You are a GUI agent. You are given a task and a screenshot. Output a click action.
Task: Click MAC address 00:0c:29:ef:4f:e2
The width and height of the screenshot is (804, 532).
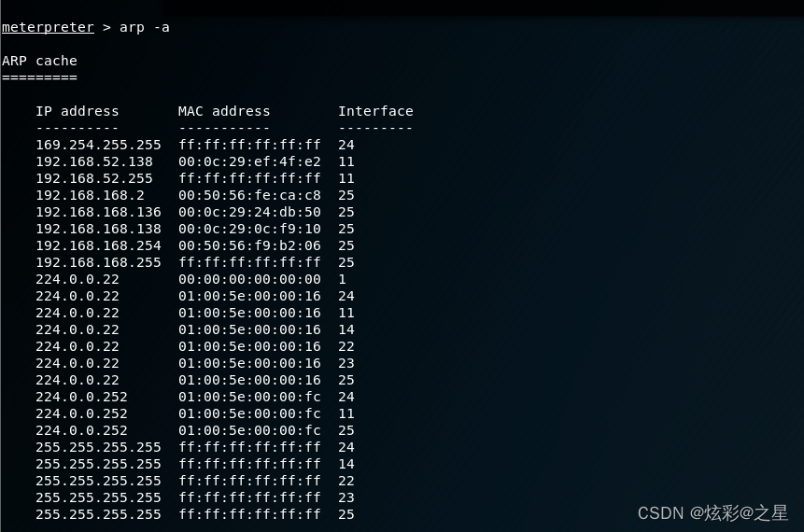(249, 161)
